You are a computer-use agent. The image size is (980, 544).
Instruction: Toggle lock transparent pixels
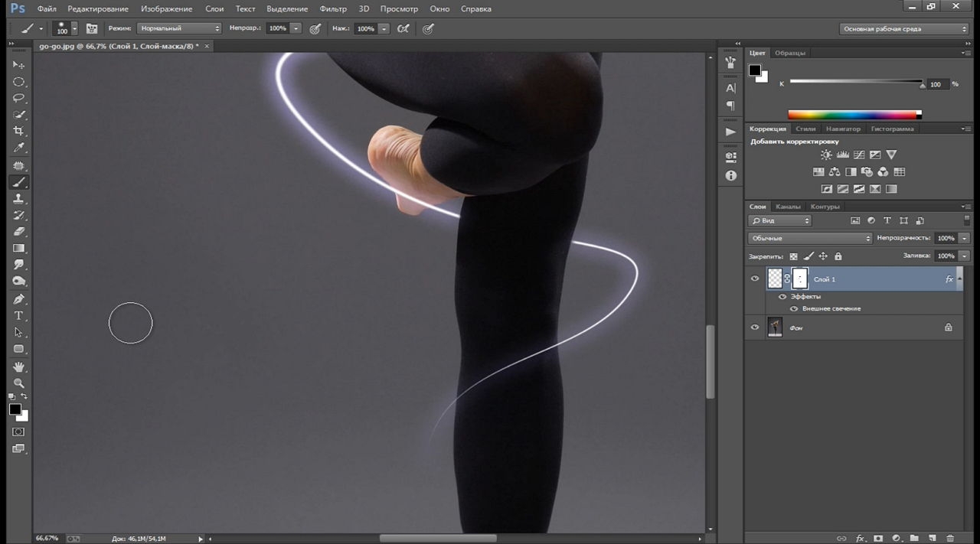point(793,256)
